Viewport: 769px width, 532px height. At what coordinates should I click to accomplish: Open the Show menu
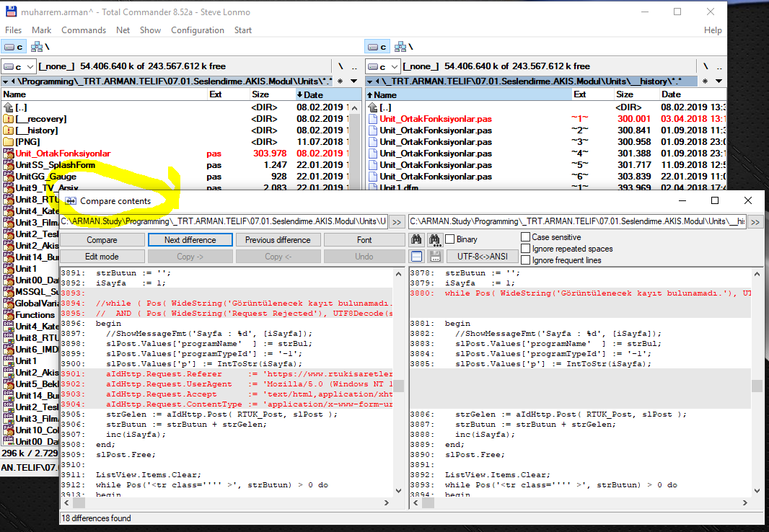(x=150, y=30)
